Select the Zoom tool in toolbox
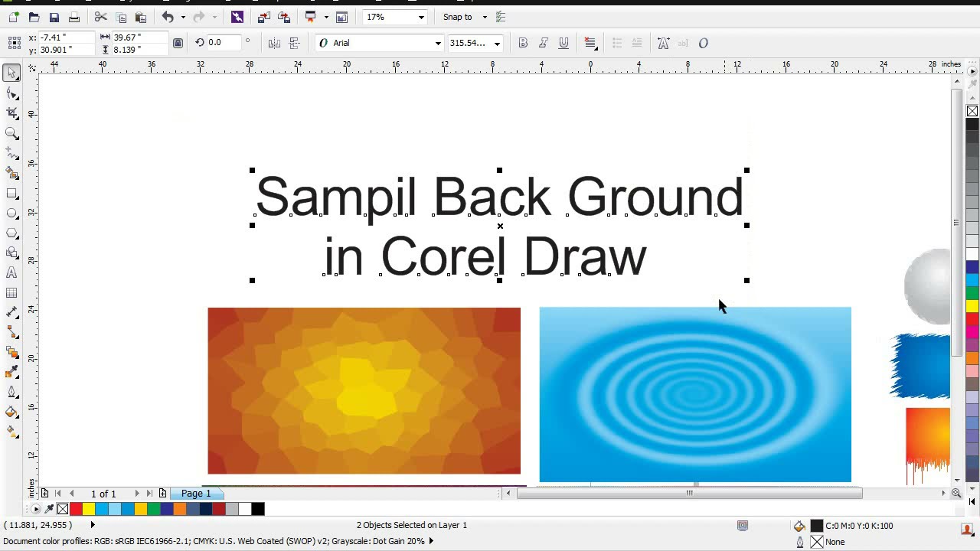This screenshot has height=551, width=980. (x=11, y=133)
